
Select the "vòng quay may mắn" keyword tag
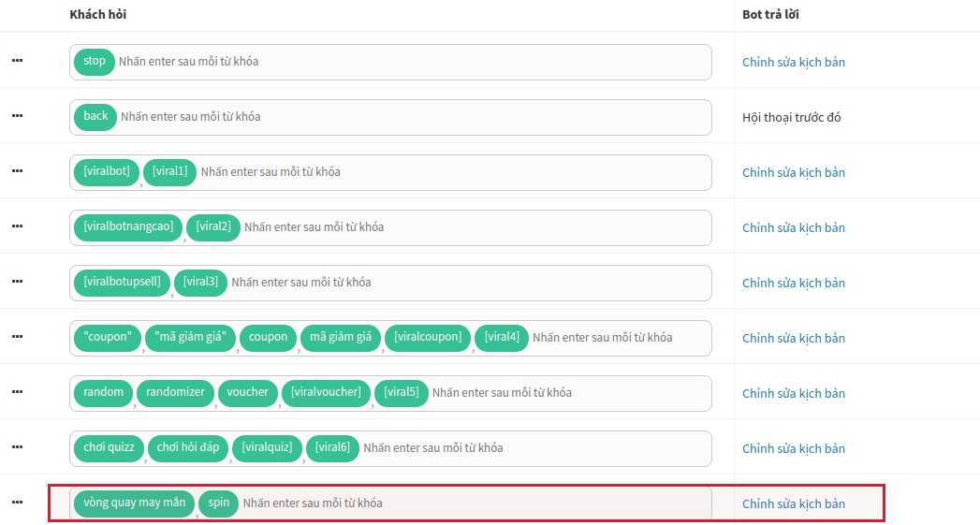pos(135,503)
